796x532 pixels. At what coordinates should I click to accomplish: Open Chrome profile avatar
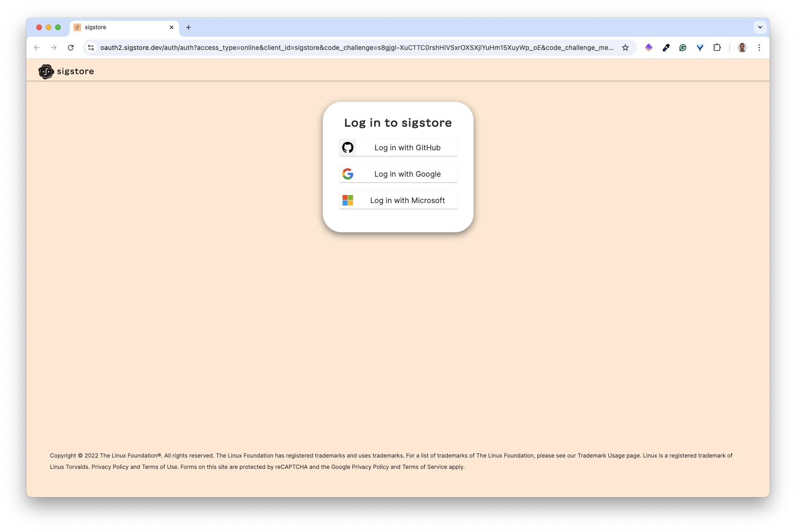coord(742,48)
